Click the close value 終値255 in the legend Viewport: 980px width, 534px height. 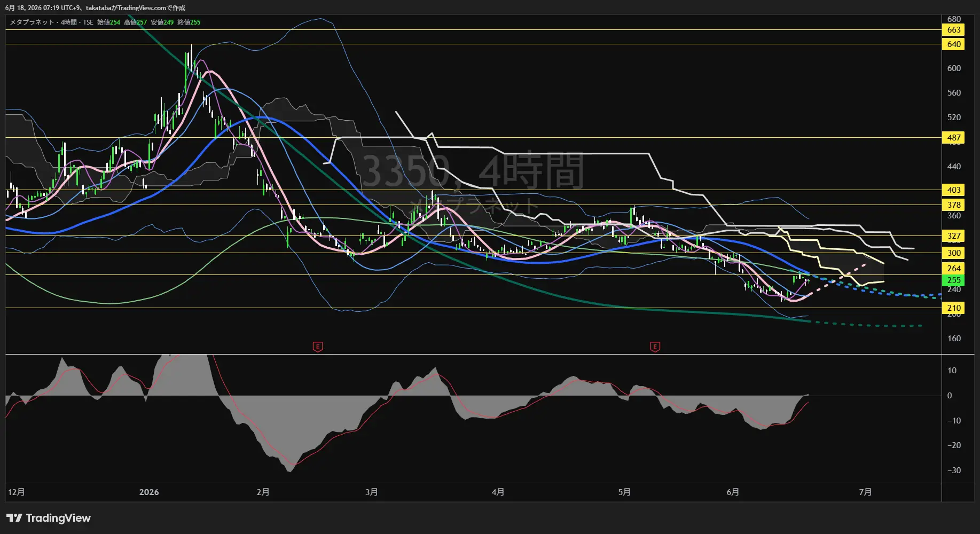[x=189, y=22]
